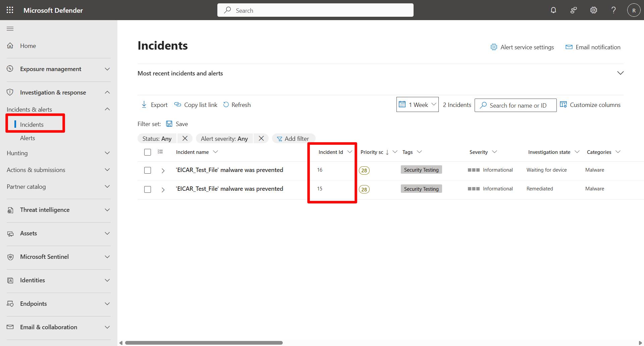Image resolution: width=644 pixels, height=346 pixels.
Task: Open the Microsoft Sentinel menu item
Action: click(44, 257)
